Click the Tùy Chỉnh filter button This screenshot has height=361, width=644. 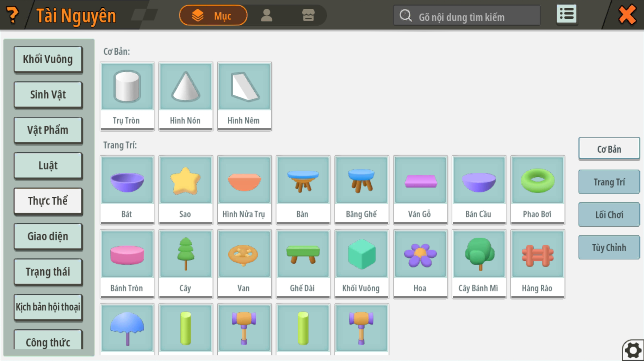tap(609, 247)
